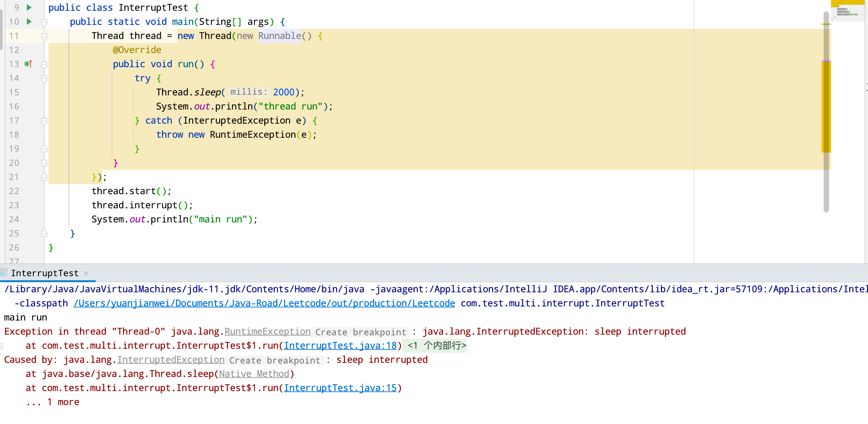Collapse the main method fold on line 10
This screenshot has height=424, width=868.
click(x=44, y=22)
